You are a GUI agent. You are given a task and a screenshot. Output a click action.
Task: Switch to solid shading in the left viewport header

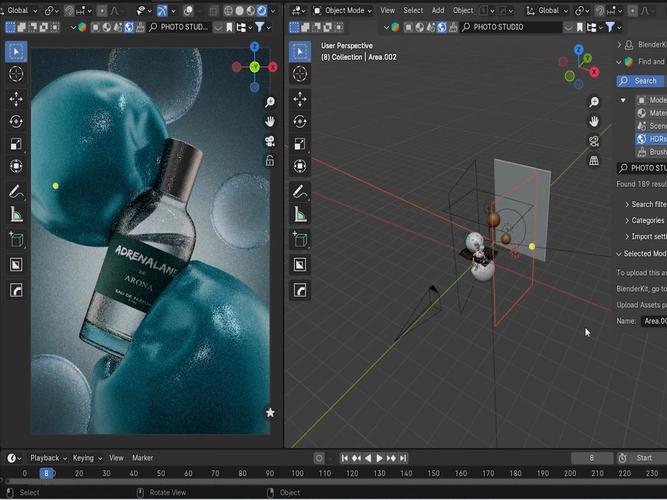coord(239,10)
